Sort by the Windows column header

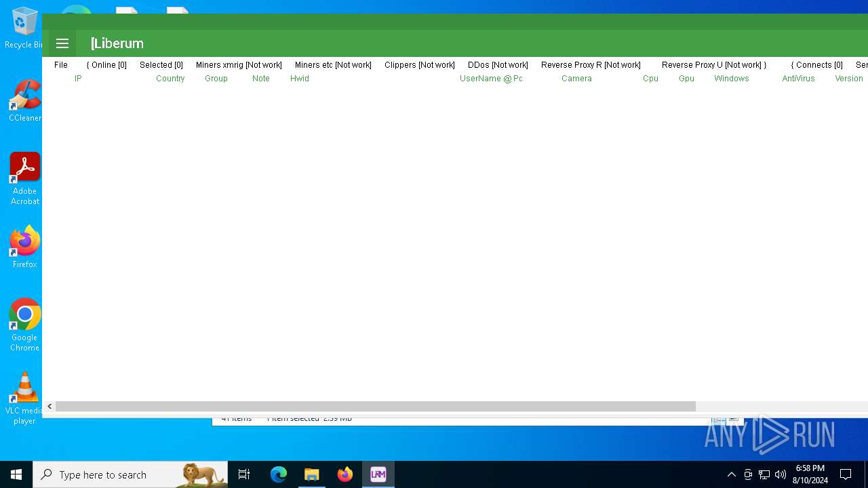(x=732, y=79)
